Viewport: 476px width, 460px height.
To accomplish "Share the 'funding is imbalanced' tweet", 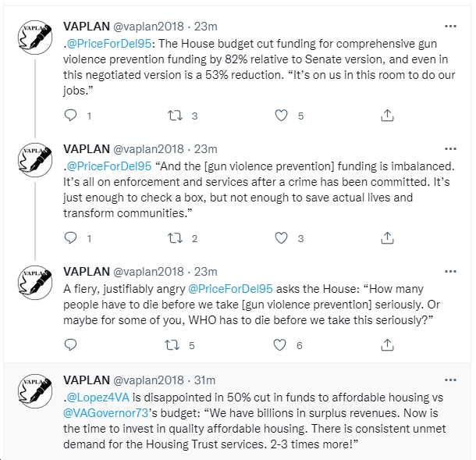I will [387, 238].
